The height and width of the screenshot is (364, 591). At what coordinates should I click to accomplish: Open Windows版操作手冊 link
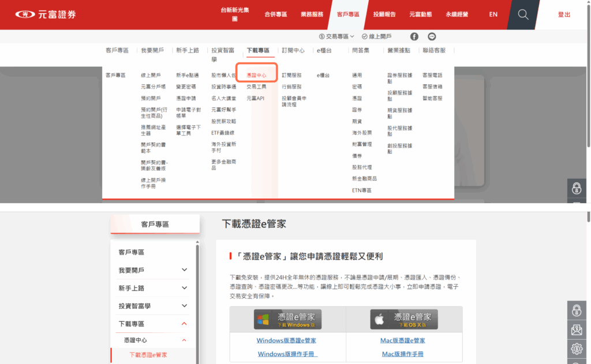tap(287, 354)
